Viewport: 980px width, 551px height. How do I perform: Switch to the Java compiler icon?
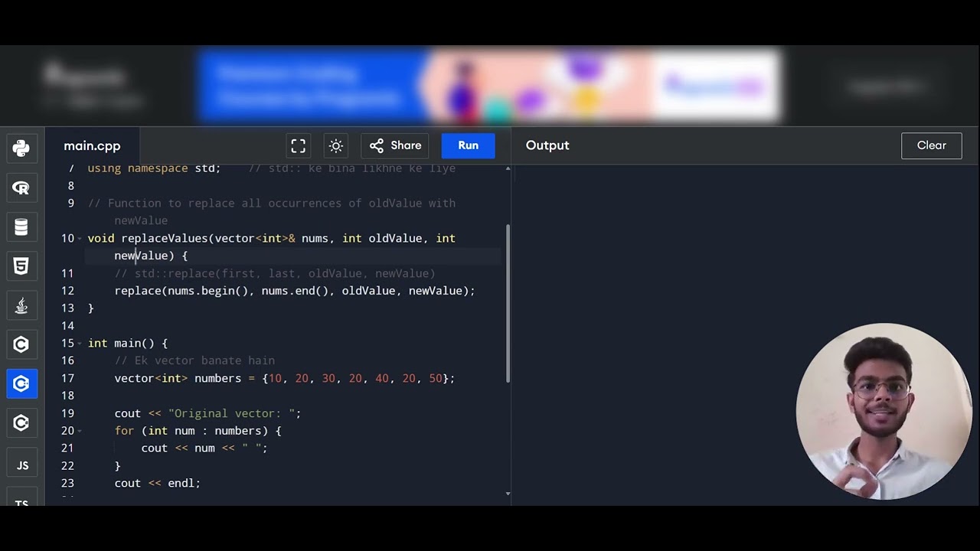(21, 305)
